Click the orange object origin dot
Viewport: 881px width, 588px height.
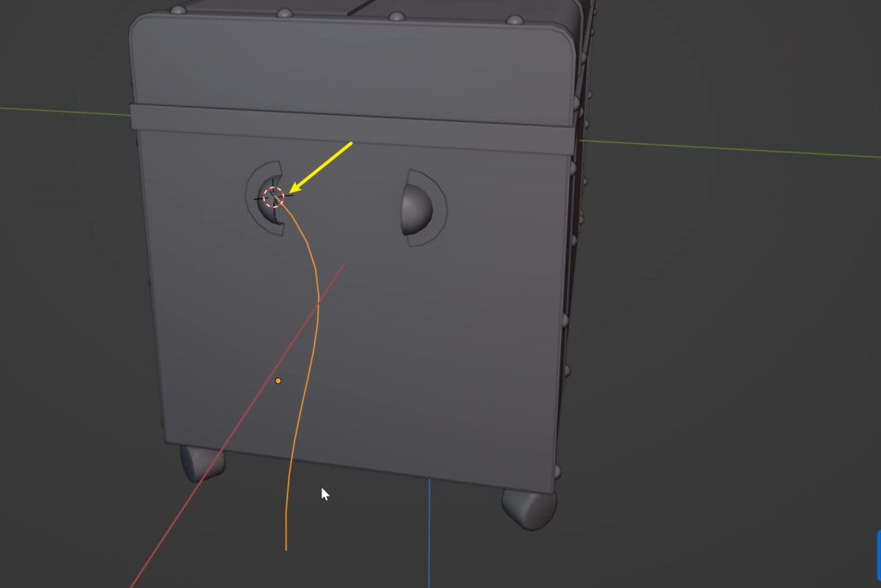278,381
